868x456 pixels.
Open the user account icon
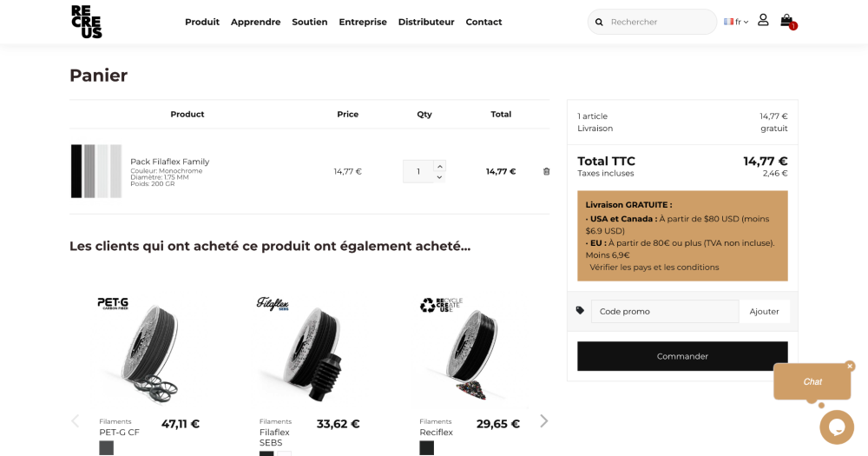tap(763, 20)
